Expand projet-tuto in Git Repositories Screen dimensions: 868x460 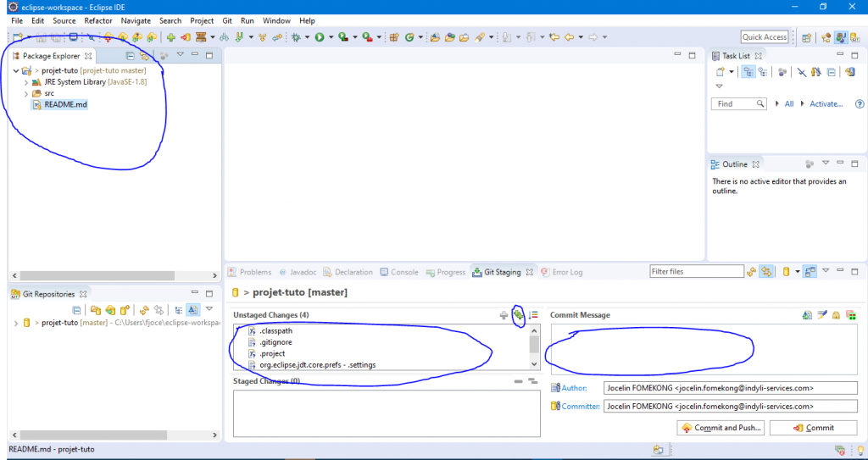[x=16, y=323]
